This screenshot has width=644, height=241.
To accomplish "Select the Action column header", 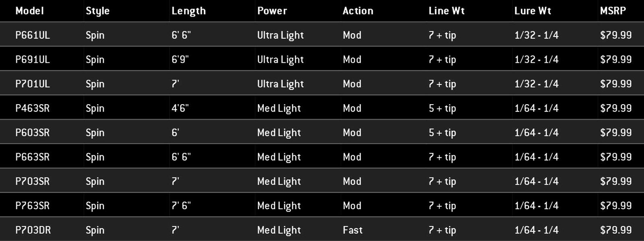I will 358,11.
